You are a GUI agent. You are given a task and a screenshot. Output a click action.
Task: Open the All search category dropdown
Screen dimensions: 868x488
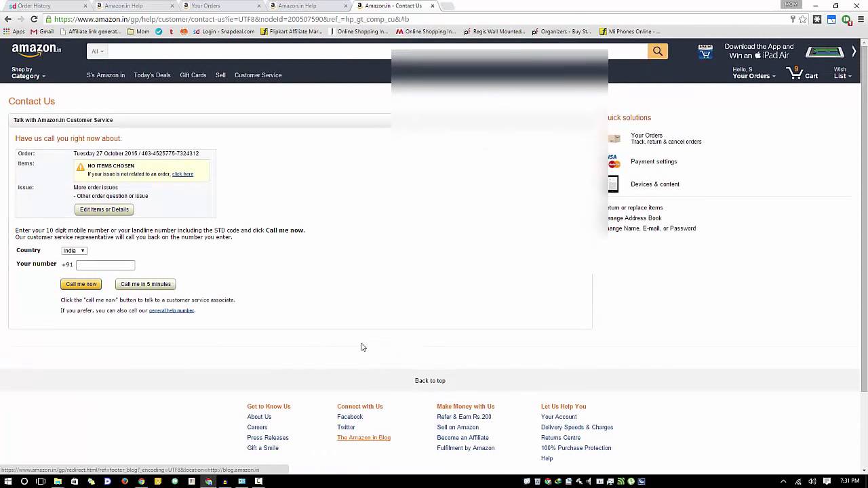pyautogui.click(x=98, y=51)
